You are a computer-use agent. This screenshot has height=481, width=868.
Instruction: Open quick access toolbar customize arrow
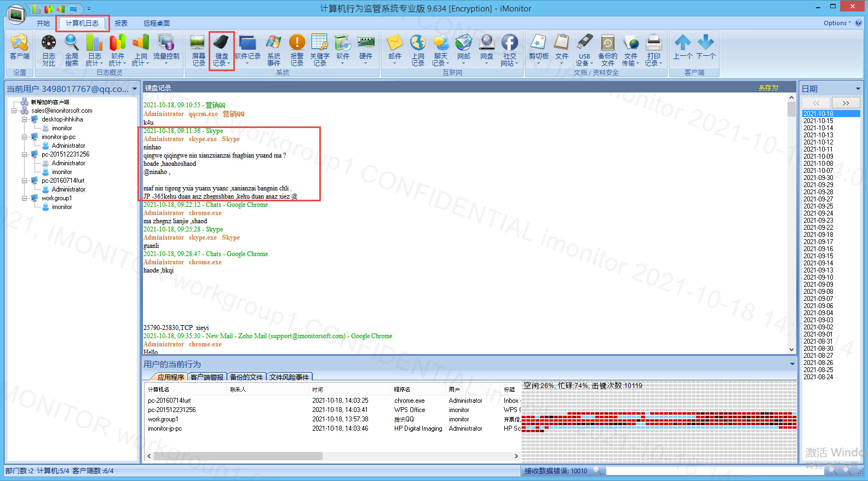tap(89, 9)
